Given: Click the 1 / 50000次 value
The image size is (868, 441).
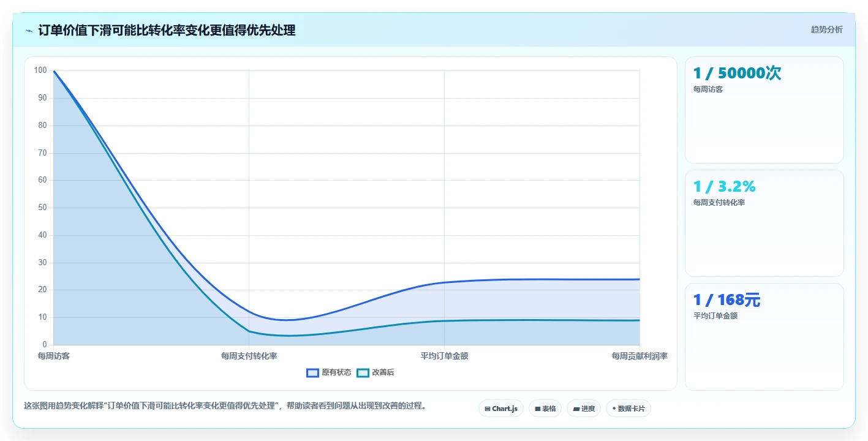Looking at the screenshot, I should (737, 73).
